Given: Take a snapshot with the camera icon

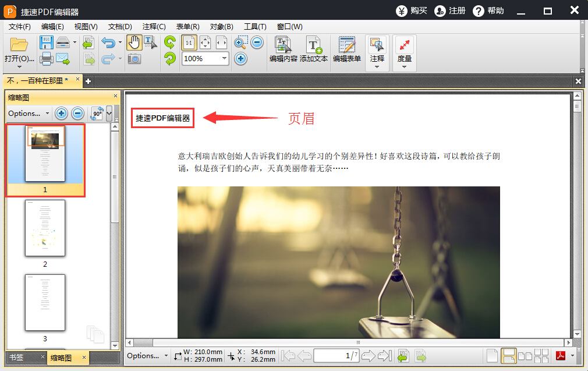Looking at the screenshot, I should (134, 59).
